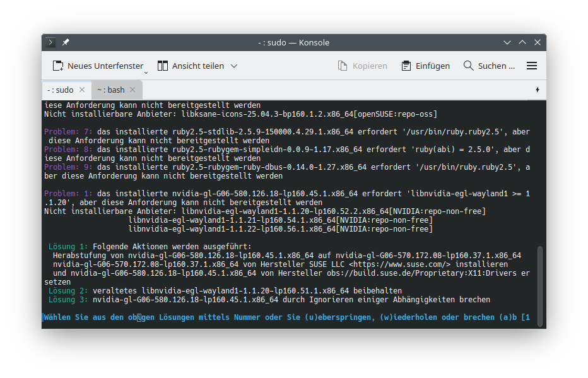
Task: Click the Suchen magnifier icon
Action: (468, 66)
